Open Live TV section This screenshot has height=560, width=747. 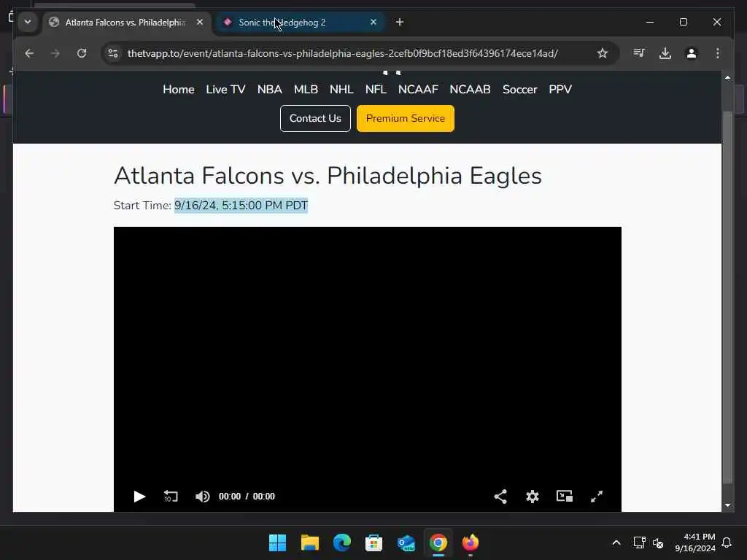(x=226, y=90)
